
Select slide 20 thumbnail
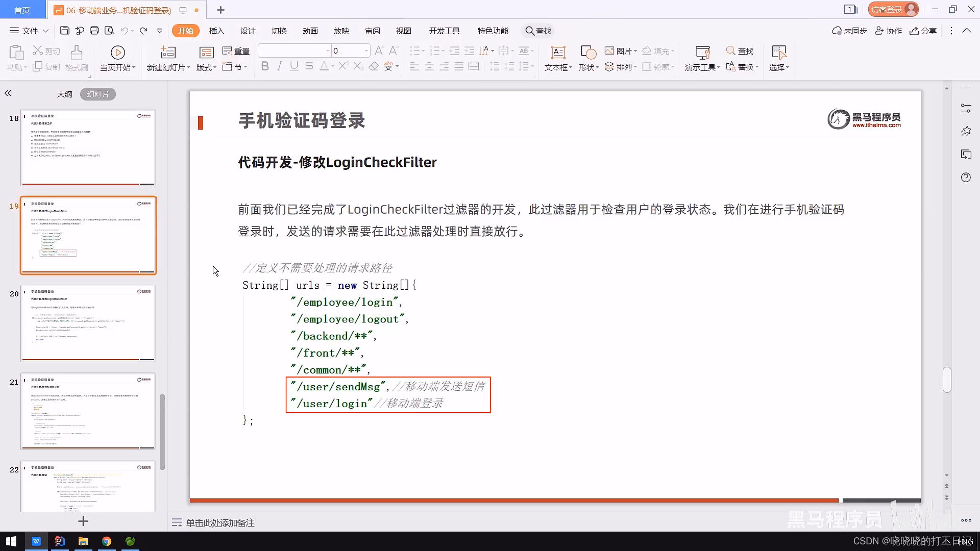coord(88,323)
